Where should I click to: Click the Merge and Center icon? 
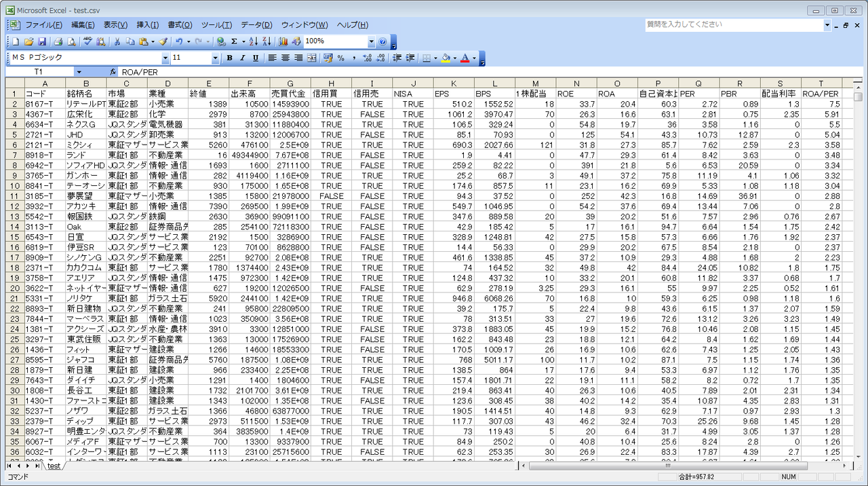312,58
